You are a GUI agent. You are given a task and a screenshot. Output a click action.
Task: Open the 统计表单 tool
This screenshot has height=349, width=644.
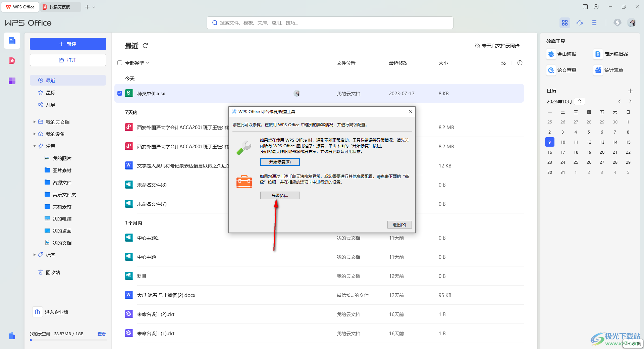pos(609,70)
